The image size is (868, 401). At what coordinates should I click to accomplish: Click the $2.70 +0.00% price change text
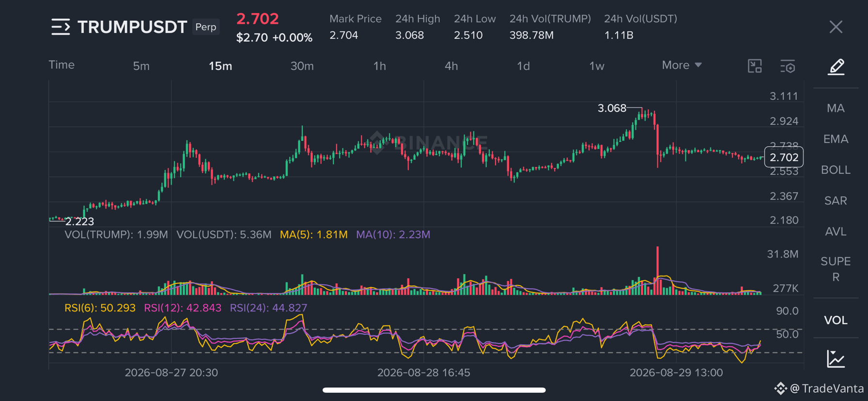[274, 38]
